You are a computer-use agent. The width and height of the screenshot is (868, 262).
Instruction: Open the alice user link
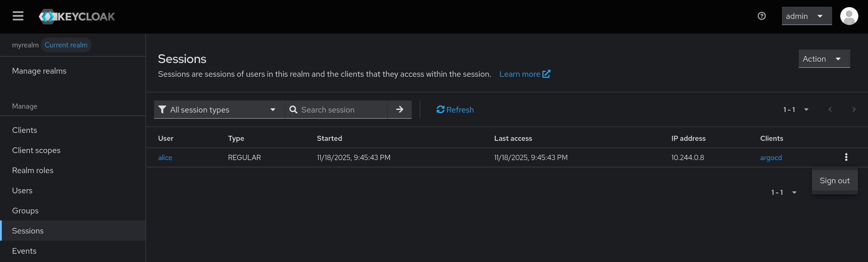click(165, 157)
